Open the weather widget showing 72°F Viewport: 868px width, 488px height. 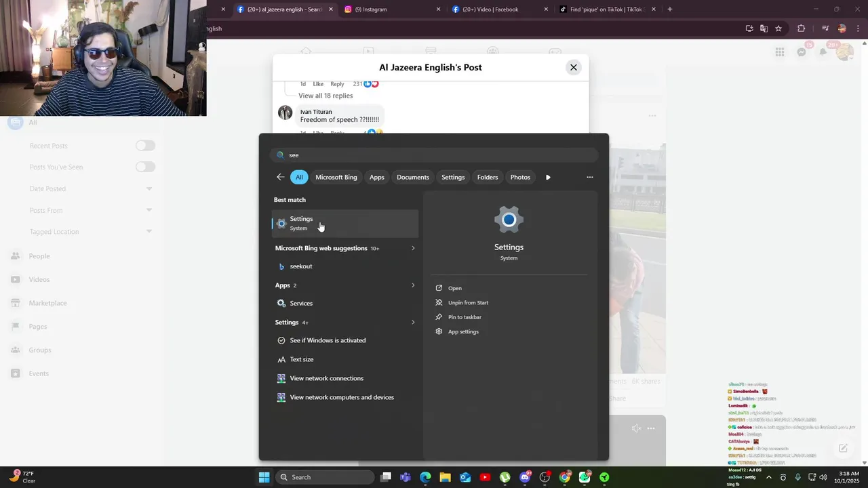(x=23, y=477)
